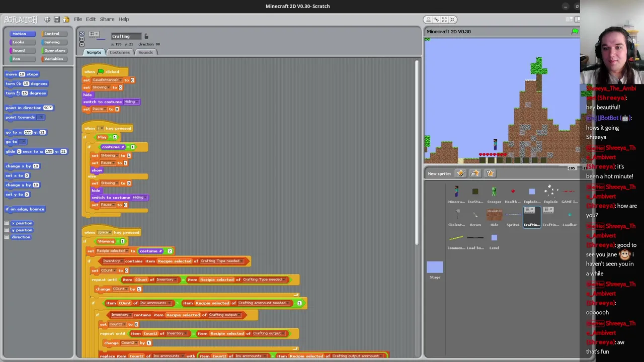
Task: Click the green flag to start
Action: pyautogui.click(x=575, y=32)
